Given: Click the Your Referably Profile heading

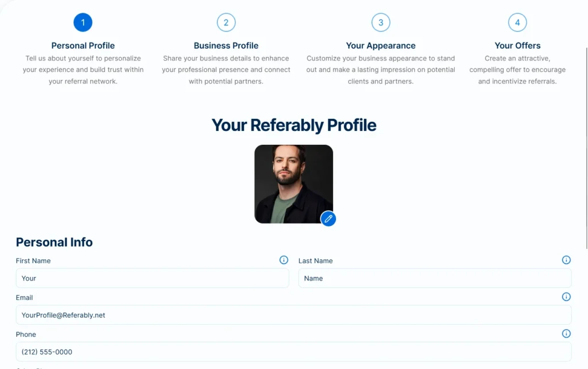Looking at the screenshot, I should coord(294,125).
